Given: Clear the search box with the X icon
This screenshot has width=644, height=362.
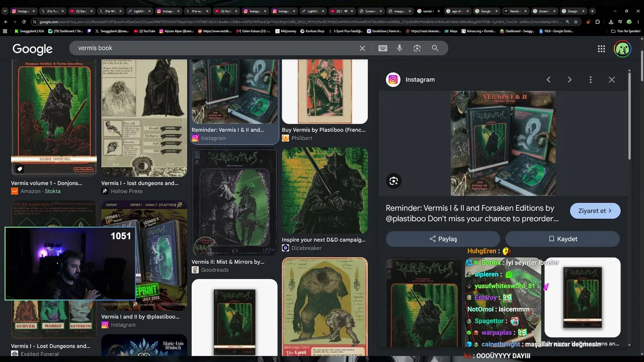Looking at the screenshot, I should (362, 48).
